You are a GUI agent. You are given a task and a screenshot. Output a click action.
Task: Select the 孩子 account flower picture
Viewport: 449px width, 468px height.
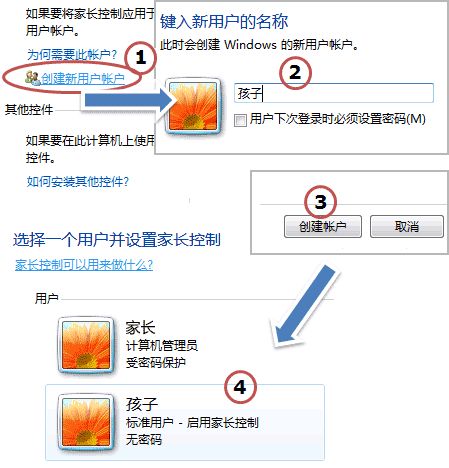click(x=86, y=422)
